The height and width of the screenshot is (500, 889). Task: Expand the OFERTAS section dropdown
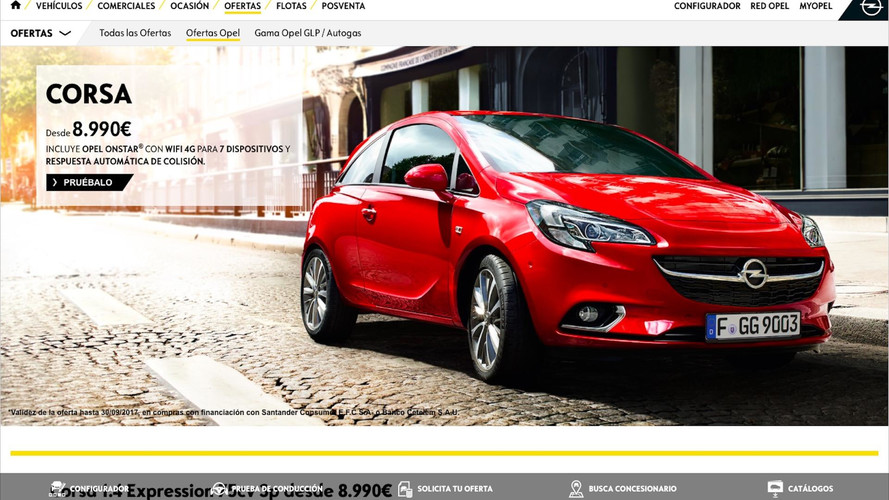click(40, 33)
